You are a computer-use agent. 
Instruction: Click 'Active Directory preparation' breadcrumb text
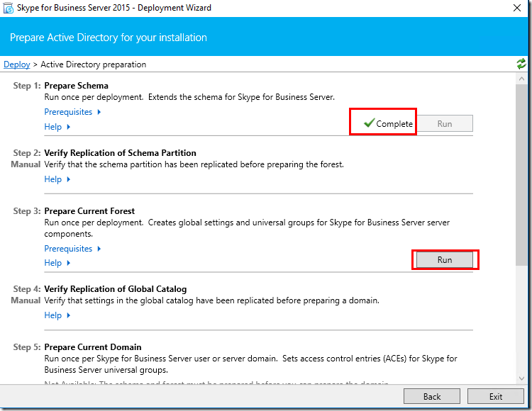point(94,64)
